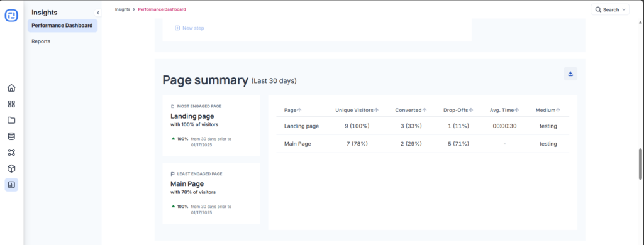
Task: Open the workflow nodes icon in left rail
Action: point(11,153)
